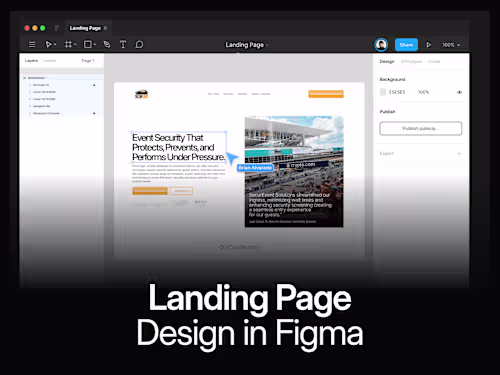
Task: Open the E5E5E5 background color swatch
Action: (x=383, y=92)
